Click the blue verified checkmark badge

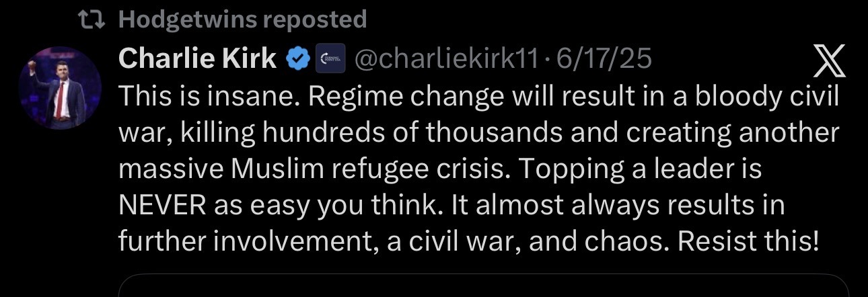click(x=297, y=60)
